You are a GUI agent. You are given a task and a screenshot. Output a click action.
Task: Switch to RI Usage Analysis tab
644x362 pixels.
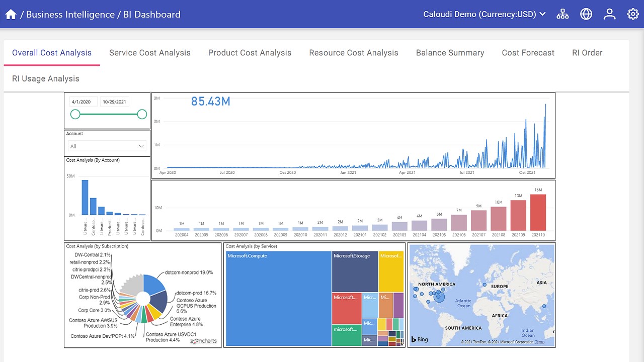[x=46, y=78]
